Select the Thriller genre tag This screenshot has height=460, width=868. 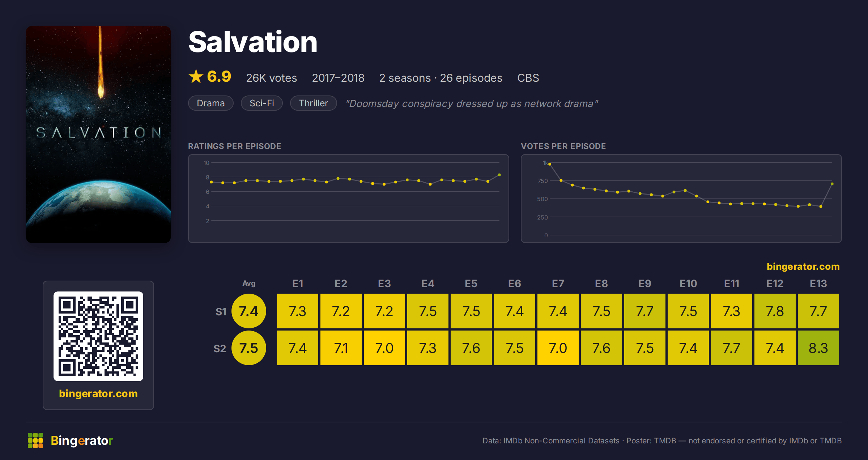coord(314,103)
